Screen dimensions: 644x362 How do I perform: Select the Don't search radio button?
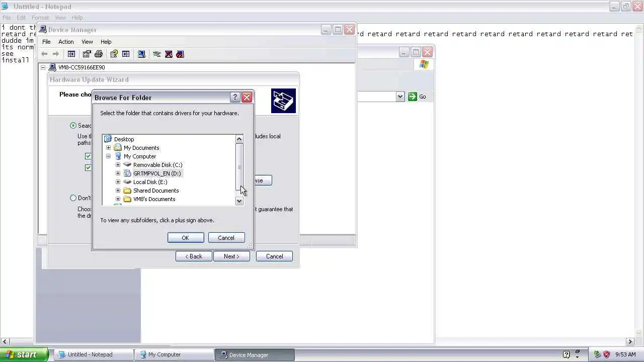tap(73, 198)
